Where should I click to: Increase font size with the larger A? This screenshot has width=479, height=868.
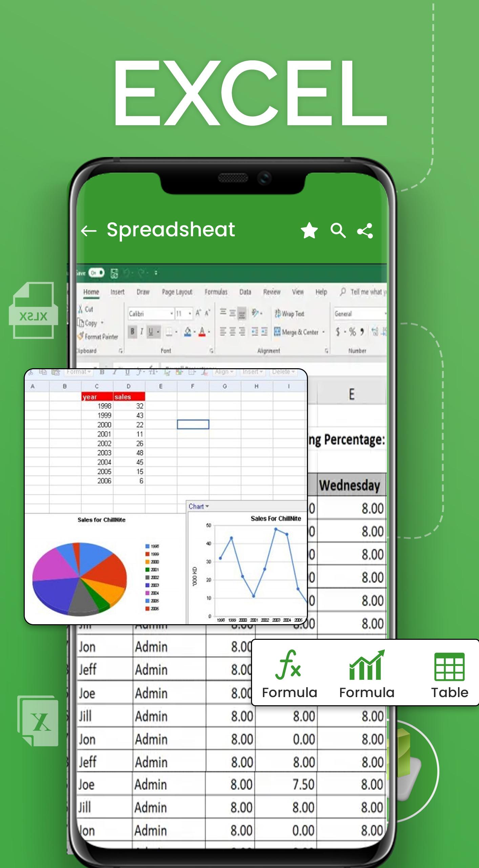click(198, 313)
